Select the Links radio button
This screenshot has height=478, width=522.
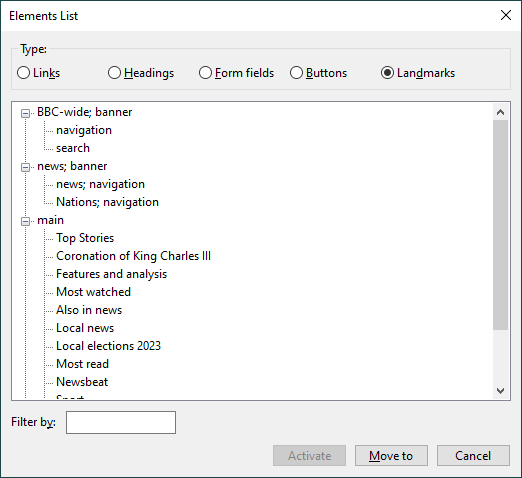click(24, 73)
